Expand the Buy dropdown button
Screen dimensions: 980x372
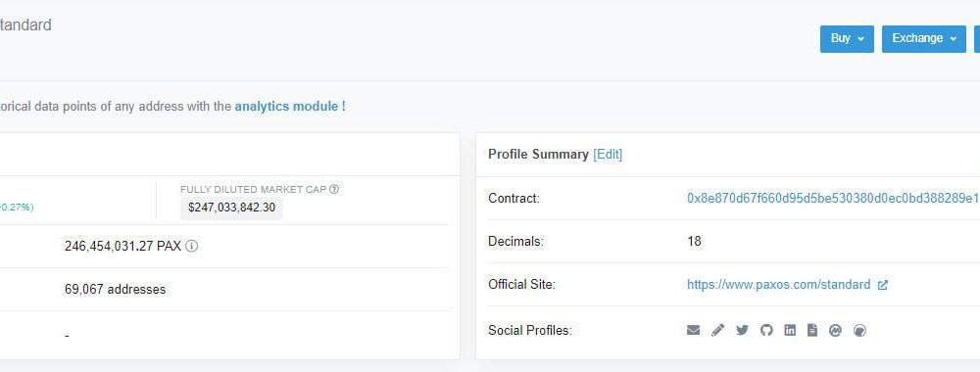pos(847,39)
